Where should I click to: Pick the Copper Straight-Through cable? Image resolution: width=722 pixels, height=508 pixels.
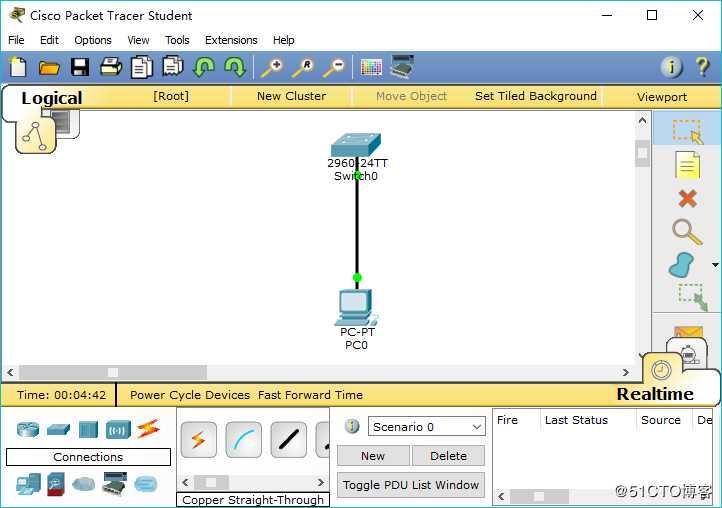pyautogui.click(x=289, y=440)
